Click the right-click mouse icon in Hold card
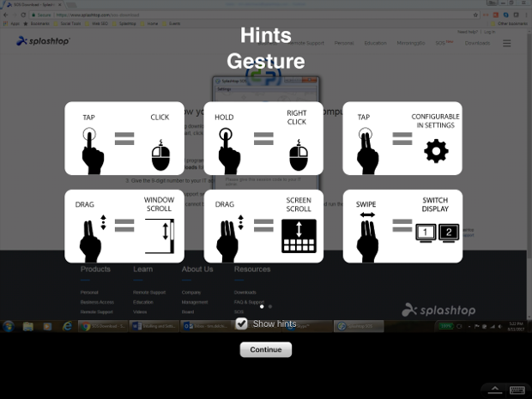 298,154
